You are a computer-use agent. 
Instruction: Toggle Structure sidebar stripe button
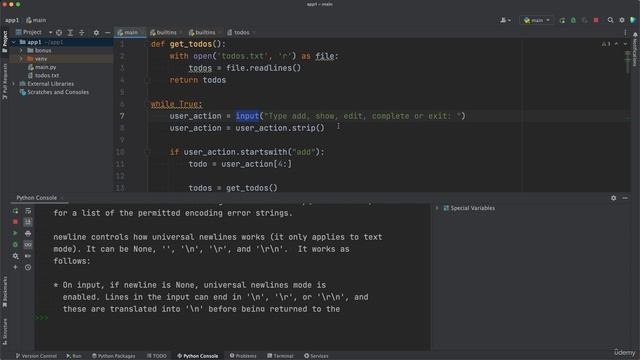4,331
